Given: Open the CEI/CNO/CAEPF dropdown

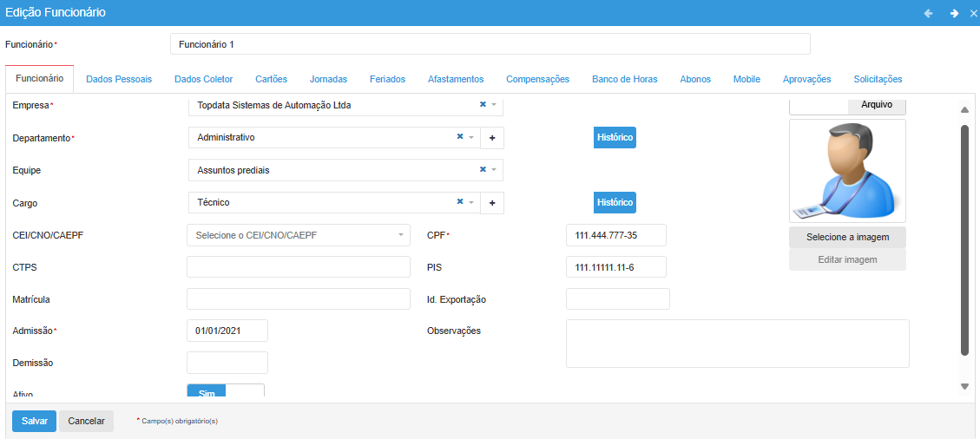Looking at the screenshot, I should tap(299, 235).
